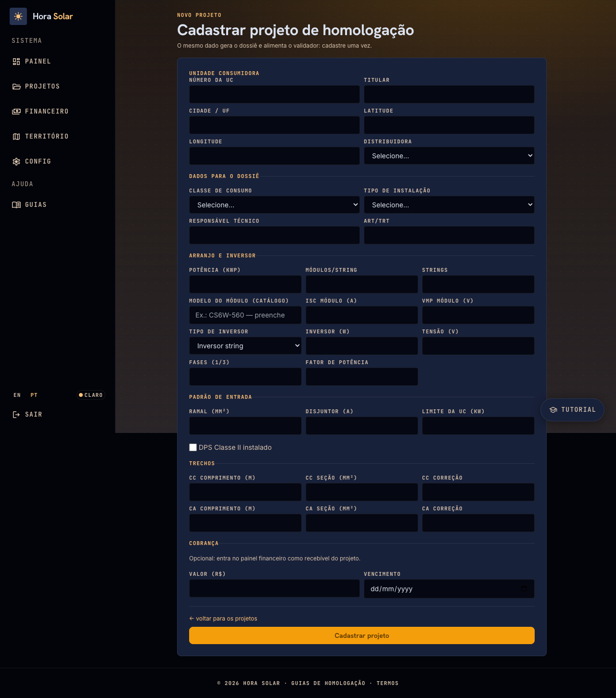Open Guias via its book icon
616x698 pixels.
tap(16, 205)
